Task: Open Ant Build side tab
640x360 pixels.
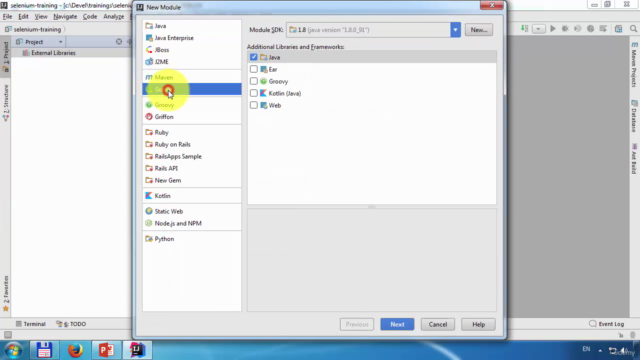Action: (634, 158)
